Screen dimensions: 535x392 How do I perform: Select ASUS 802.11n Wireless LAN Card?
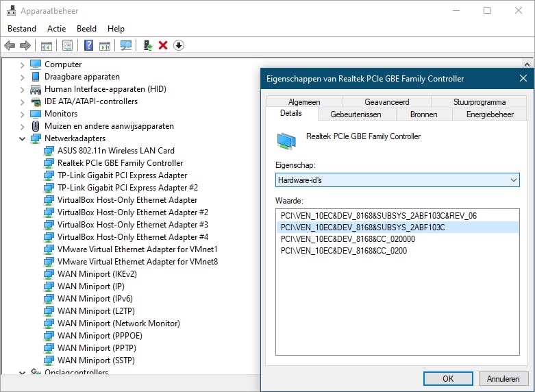click(116, 151)
